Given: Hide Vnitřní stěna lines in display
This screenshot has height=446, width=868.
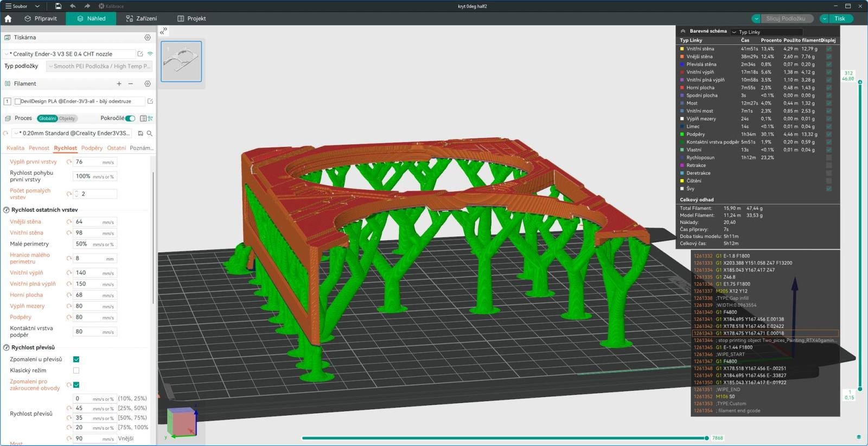Looking at the screenshot, I should pyautogui.click(x=829, y=49).
